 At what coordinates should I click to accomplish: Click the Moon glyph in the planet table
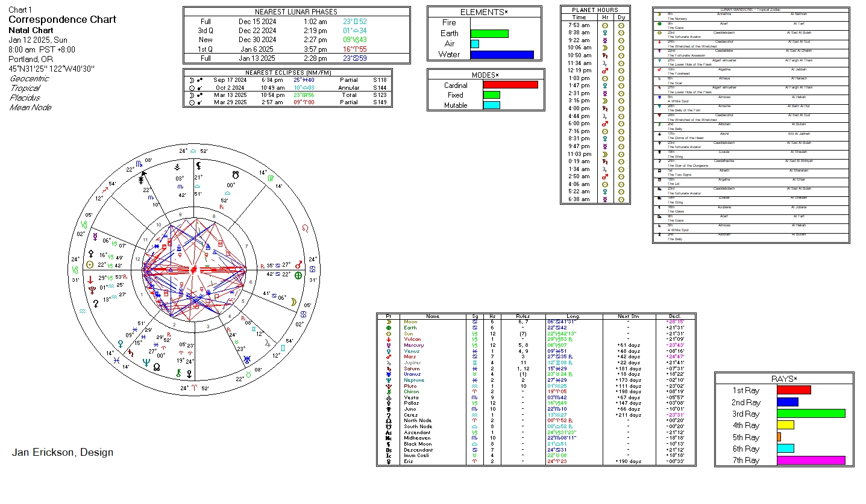389,322
